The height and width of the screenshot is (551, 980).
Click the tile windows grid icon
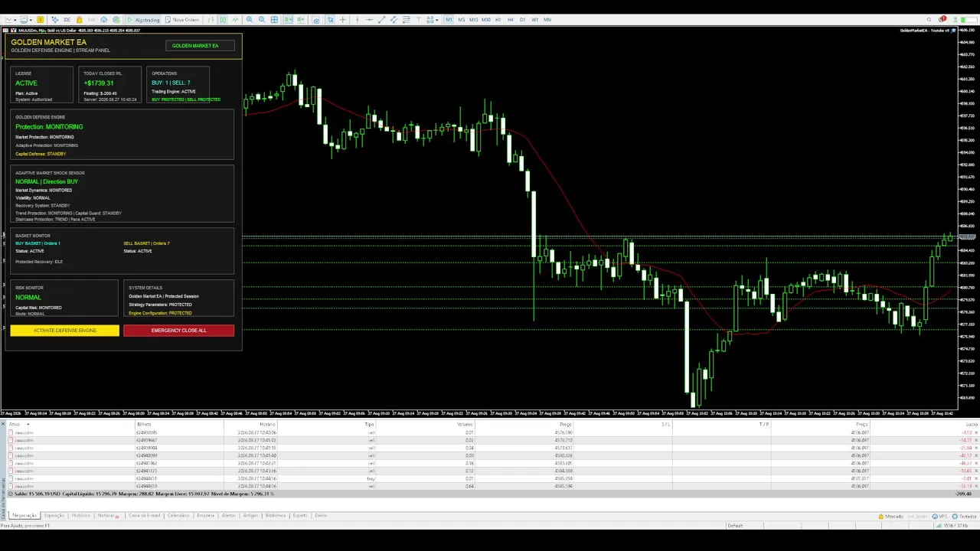pyautogui.click(x=274, y=19)
